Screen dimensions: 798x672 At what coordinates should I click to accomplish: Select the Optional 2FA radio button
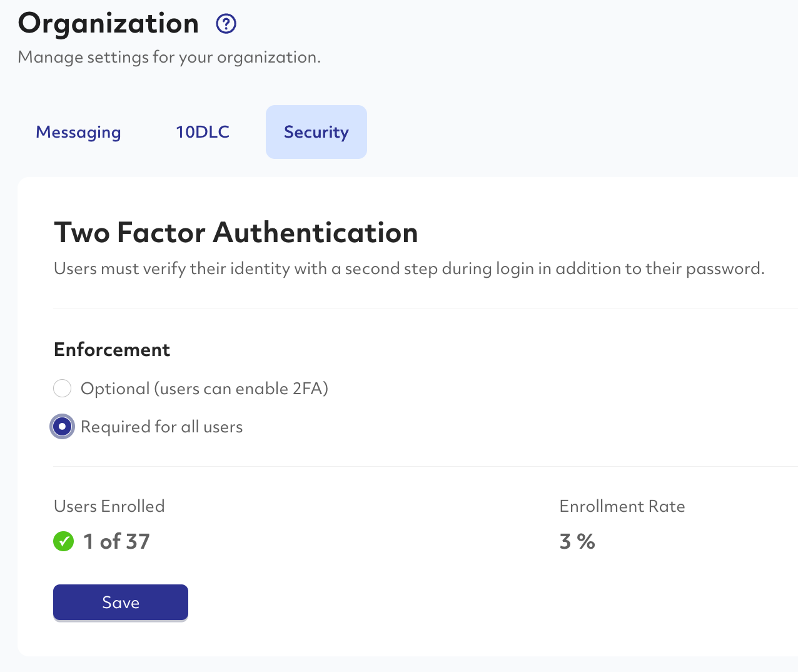point(63,389)
